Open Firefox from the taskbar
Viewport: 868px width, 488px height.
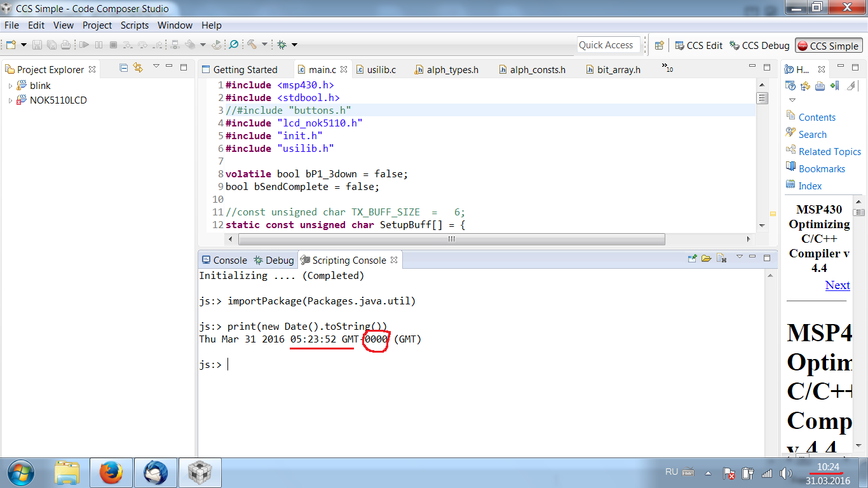click(111, 473)
